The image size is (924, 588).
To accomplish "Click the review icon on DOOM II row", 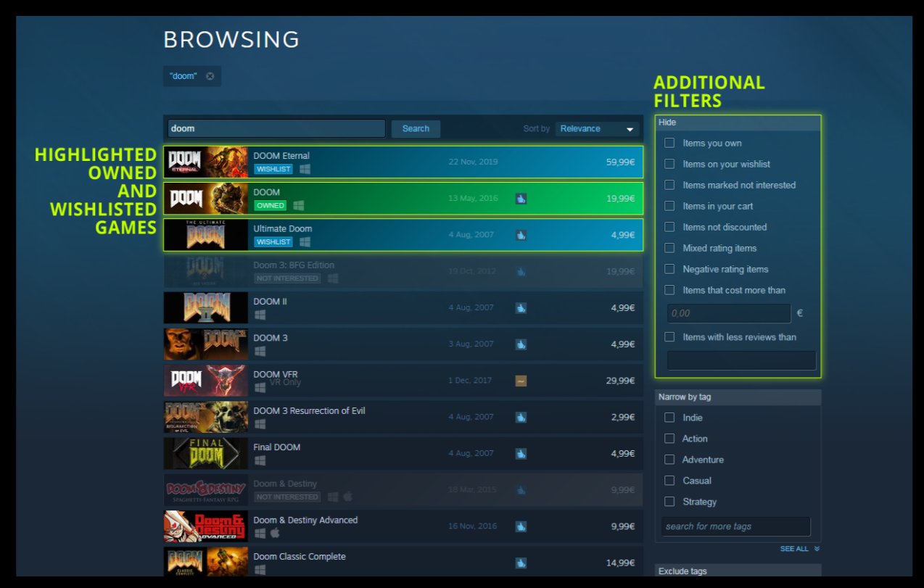I will coord(521,307).
